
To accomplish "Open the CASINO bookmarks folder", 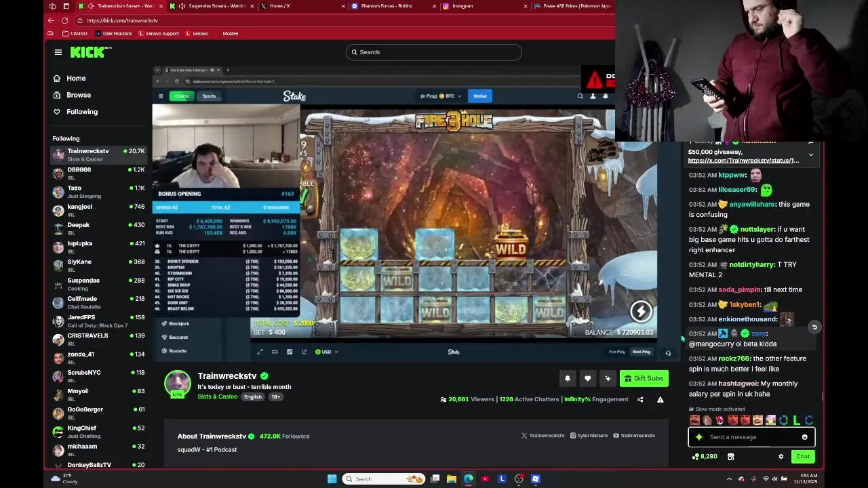I will tap(75, 33).
